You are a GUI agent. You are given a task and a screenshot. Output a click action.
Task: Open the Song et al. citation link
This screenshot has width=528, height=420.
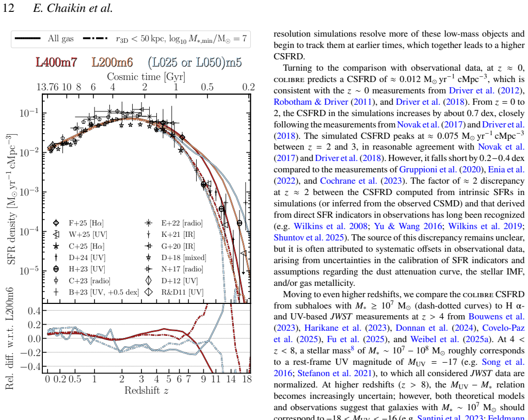point(503,362)
